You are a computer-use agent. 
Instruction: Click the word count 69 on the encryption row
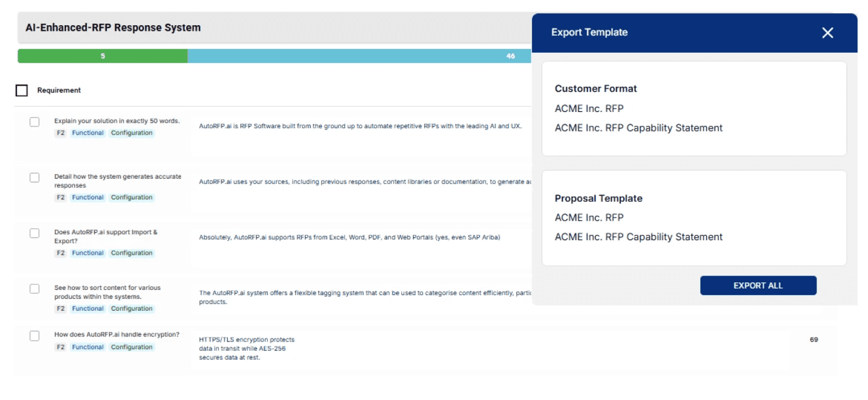[815, 339]
